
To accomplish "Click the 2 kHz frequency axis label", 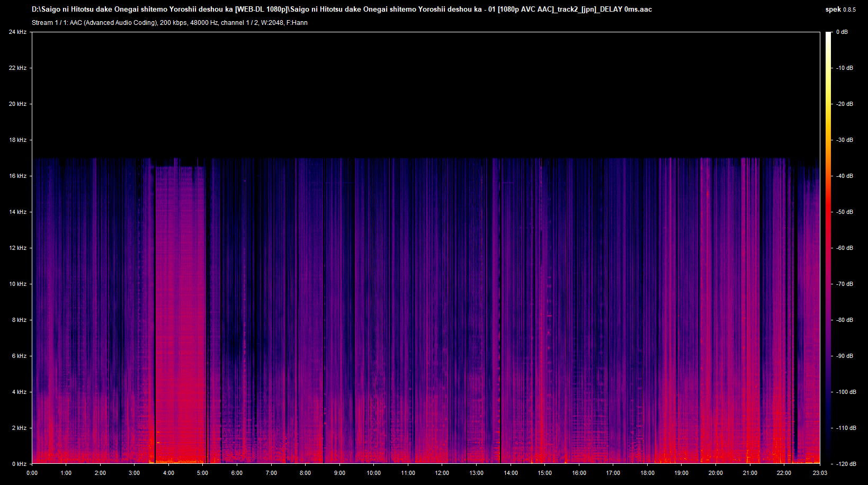I will tap(17, 428).
